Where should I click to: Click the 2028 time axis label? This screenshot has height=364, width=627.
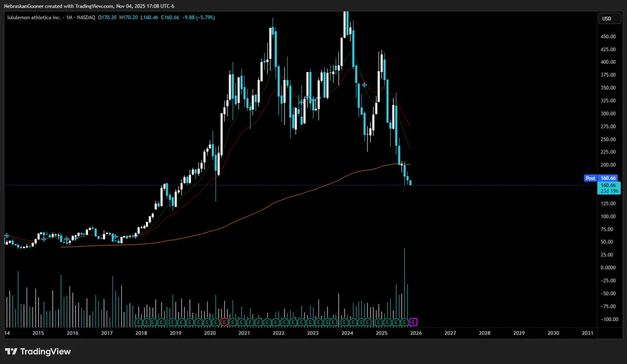(485, 333)
